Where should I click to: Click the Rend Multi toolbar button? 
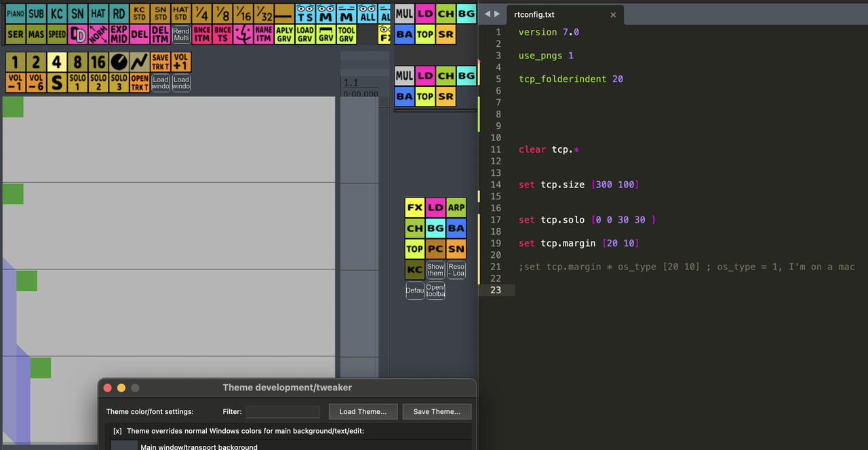[x=181, y=34]
